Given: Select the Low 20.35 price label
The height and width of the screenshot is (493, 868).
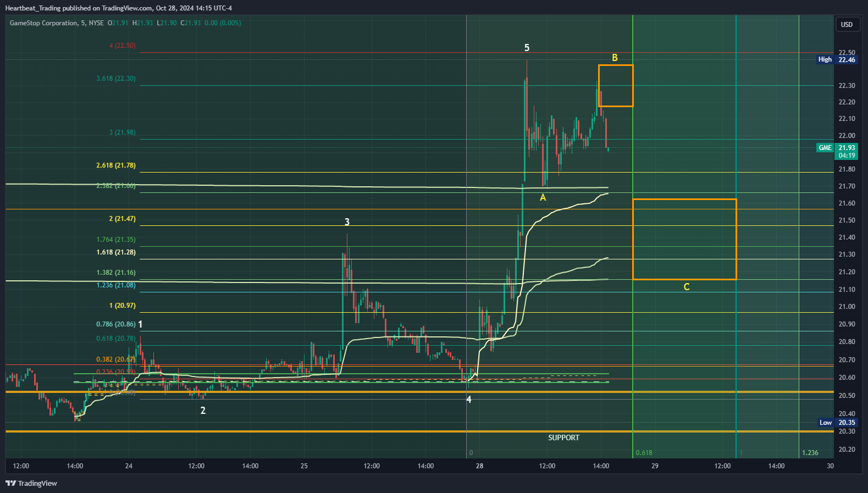Looking at the screenshot, I should (837, 423).
